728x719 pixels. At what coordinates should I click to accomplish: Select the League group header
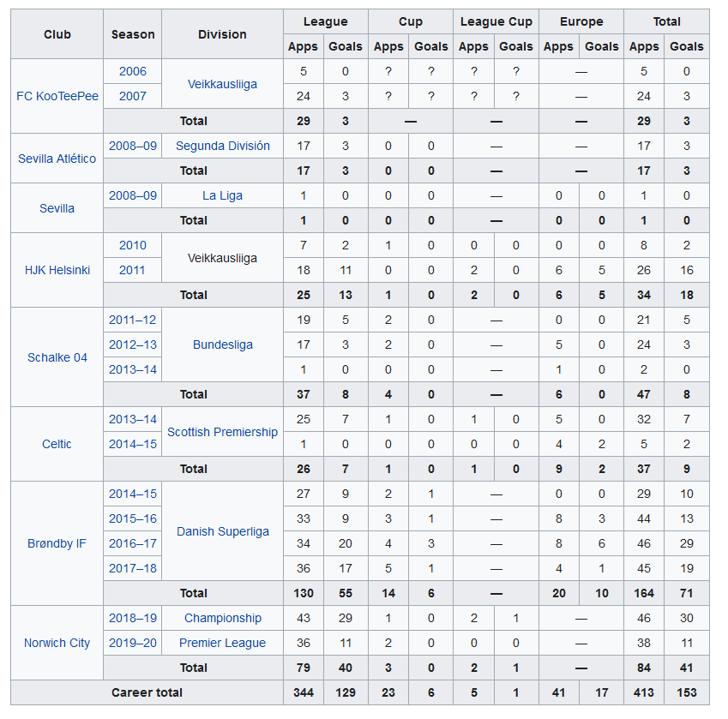tap(326, 21)
